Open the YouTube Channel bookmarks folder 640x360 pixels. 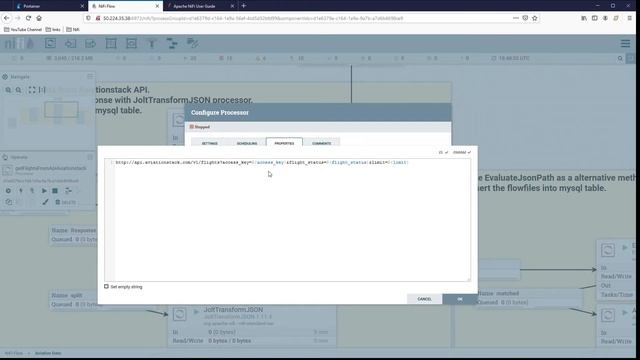tap(23, 29)
